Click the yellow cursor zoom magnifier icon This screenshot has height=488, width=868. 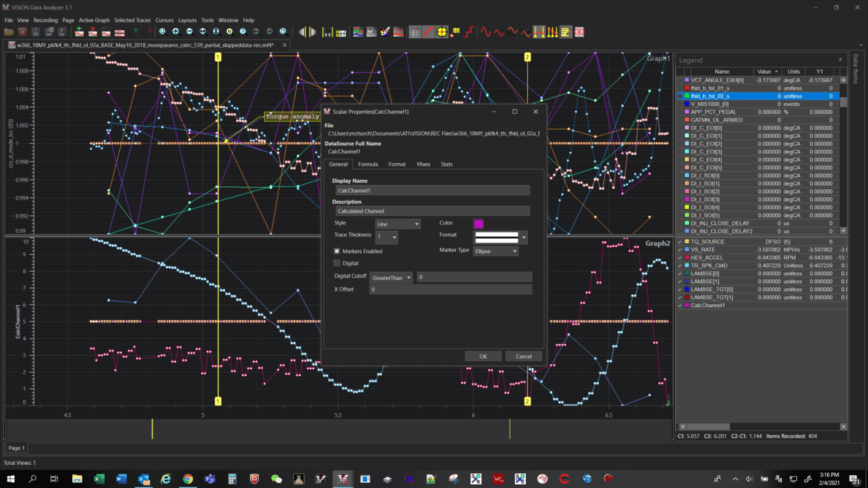229,32
